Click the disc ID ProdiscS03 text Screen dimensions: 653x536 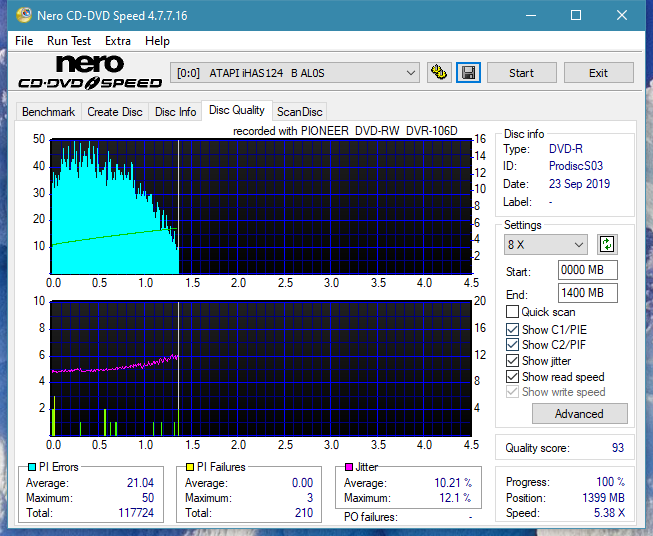576,166
